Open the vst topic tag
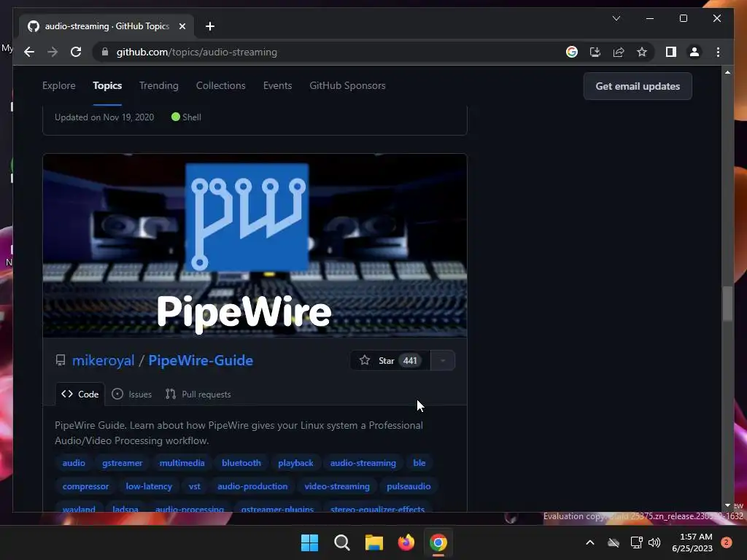Viewport: 747px width, 560px height. (194, 486)
